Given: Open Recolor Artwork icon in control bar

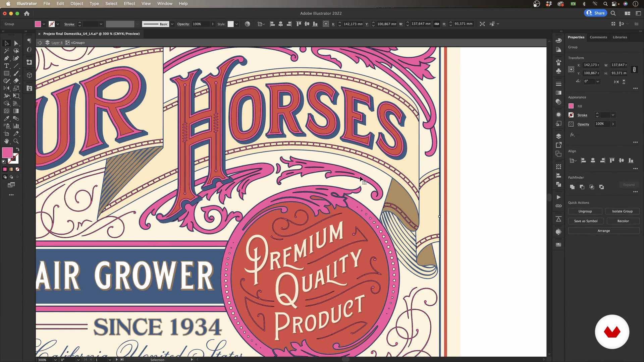Looking at the screenshot, I should [248, 24].
